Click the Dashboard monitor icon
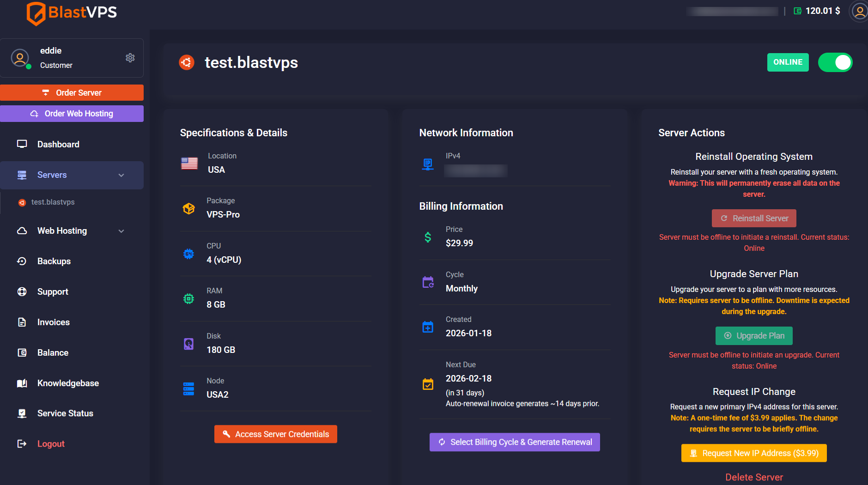 [22, 144]
